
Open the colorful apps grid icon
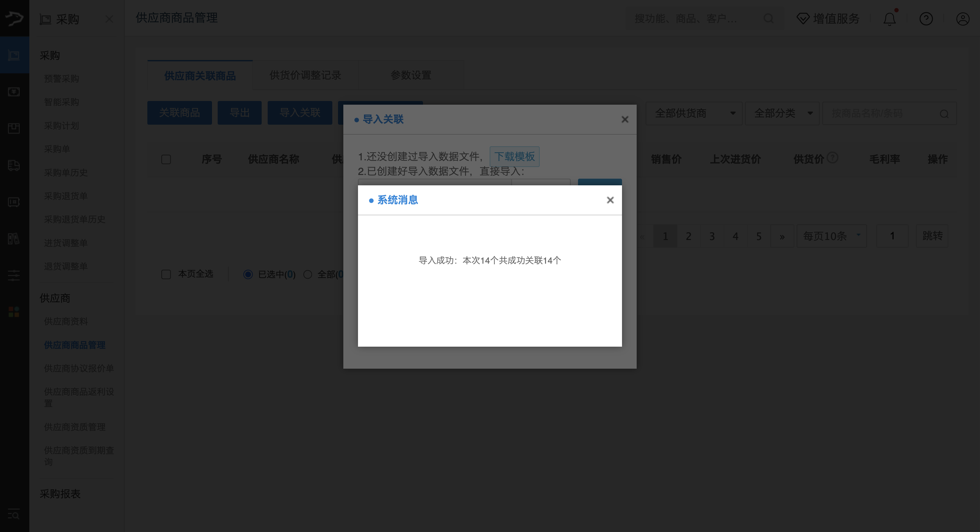(x=14, y=312)
